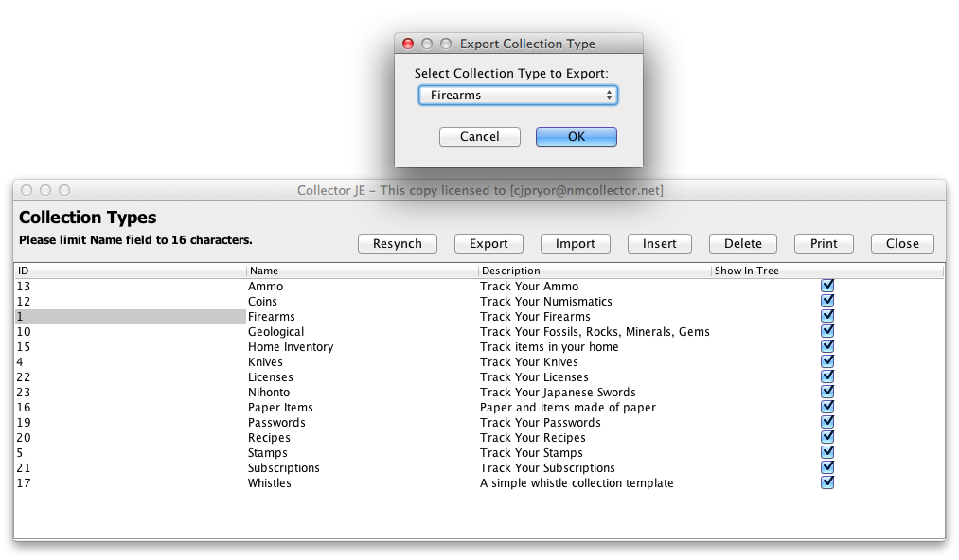Click the stepper arrows on the export dropdown
Viewport: 959px width, 560px height.
click(609, 95)
